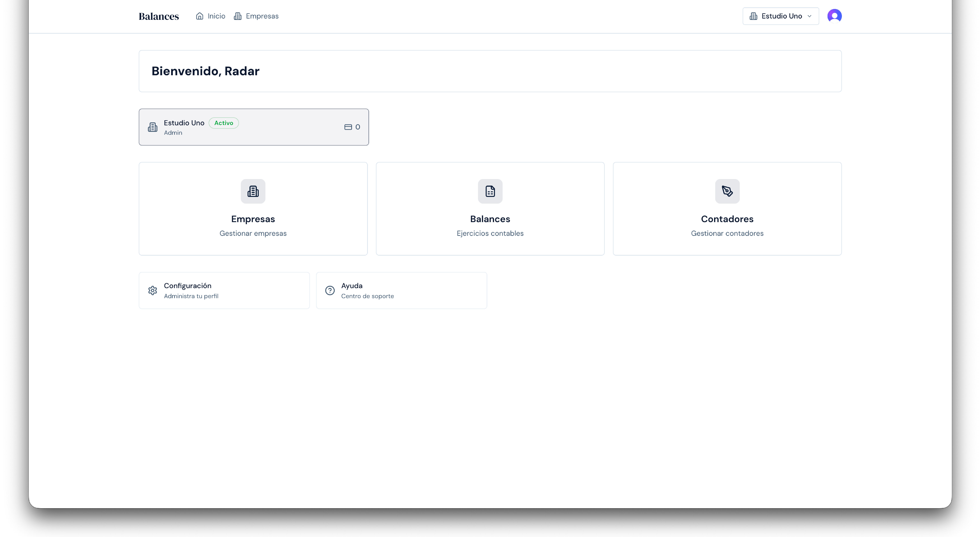This screenshot has width=980, height=537.
Task: Click the question mark icon beside Ayuda
Action: [x=329, y=290]
